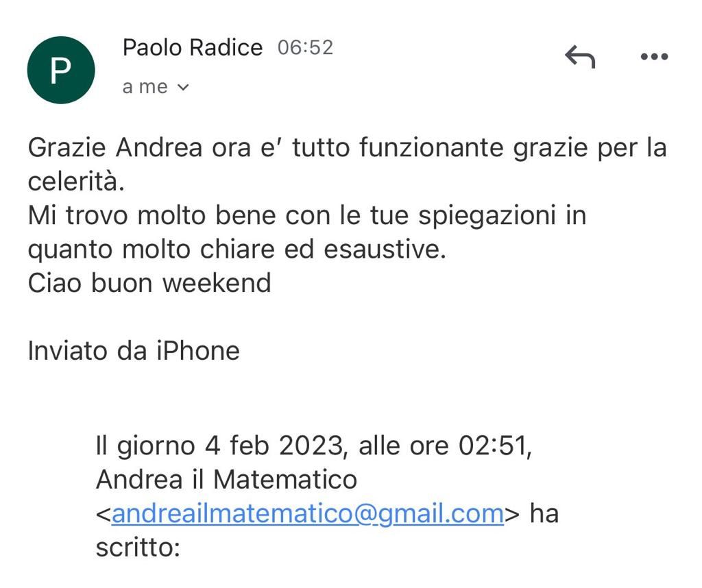Click the sender name Paolo Radice

coord(192,48)
